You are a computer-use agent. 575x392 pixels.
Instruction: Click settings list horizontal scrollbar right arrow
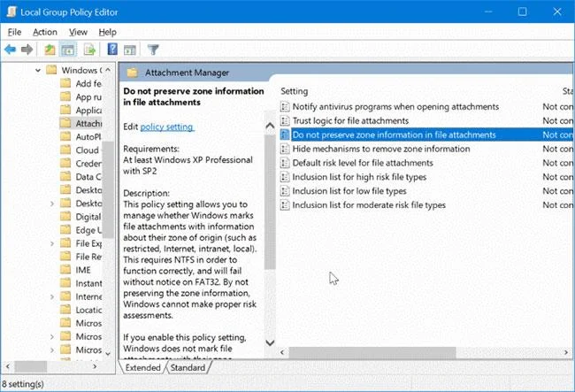tap(566, 352)
